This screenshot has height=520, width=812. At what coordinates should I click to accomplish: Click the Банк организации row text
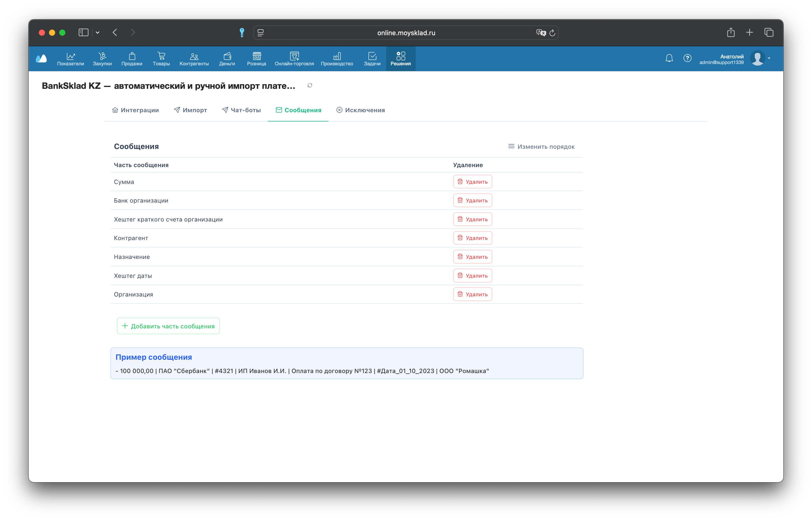click(141, 201)
